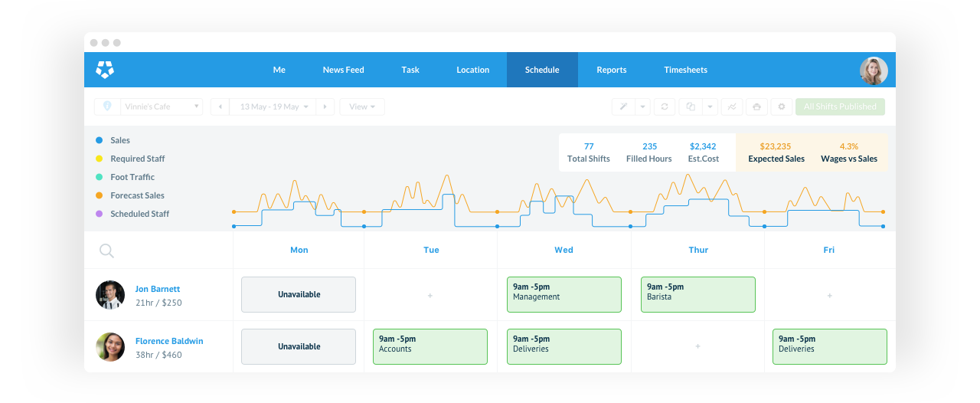The width and height of the screenshot is (980, 403).
Task: Toggle the Sales series in legend
Action: pos(119,140)
